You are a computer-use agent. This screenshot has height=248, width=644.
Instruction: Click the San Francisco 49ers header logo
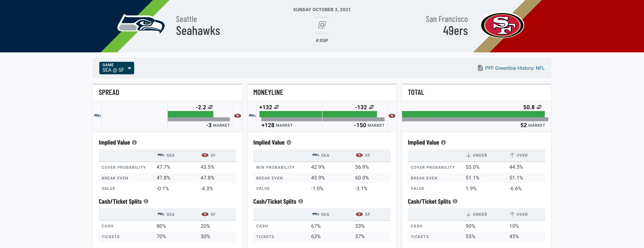point(502,25)
